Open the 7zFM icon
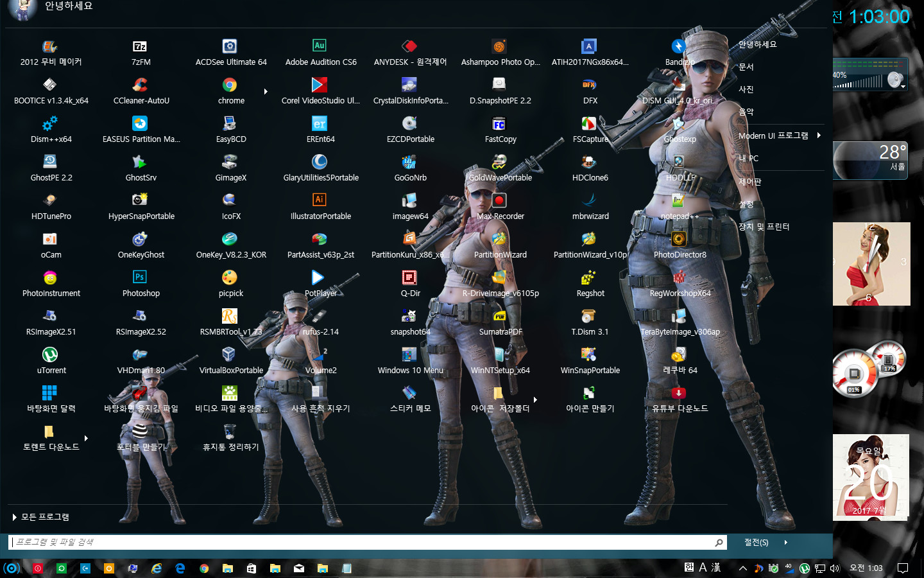Viewport: 924px width, 578px height. [x=141, y=53]
